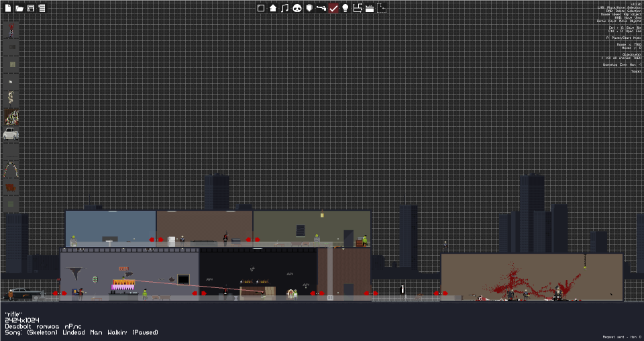Select the dashed selection region tool

point(382,8)
